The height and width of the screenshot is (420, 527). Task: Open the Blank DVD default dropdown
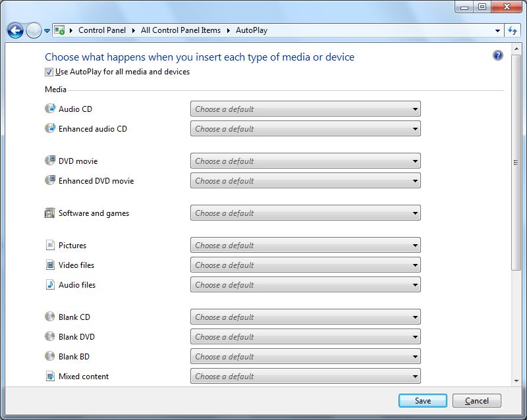[x=305, y=336]
